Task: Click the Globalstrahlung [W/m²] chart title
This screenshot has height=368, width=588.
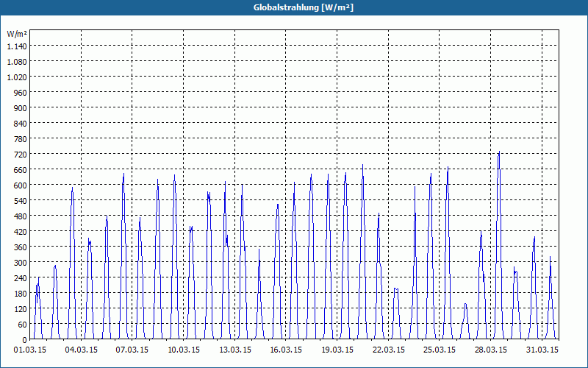Action: [x=304, y=7]
